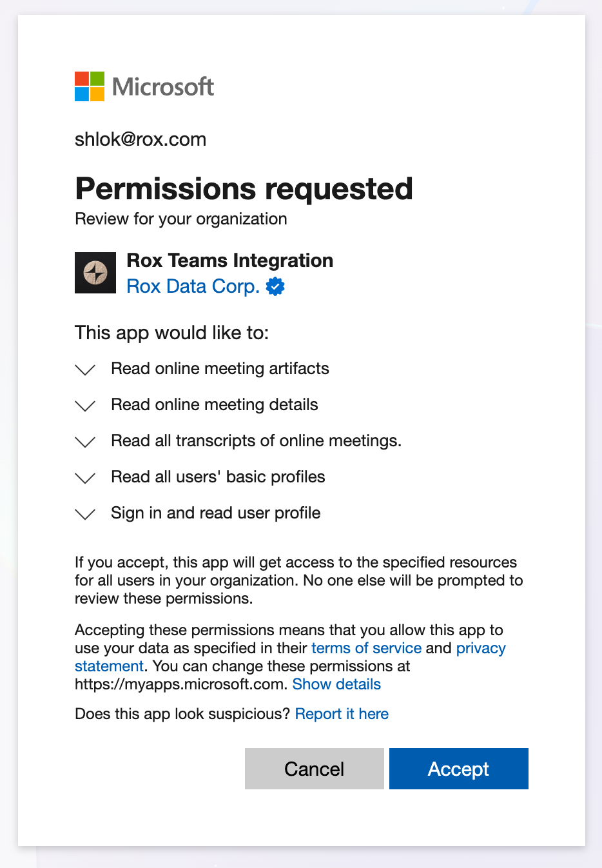The width and height of the screenshot is (602, 868).
Task: Click the Read online meeting artifacts label
Action: pyautogui.click(x=220, y=368)
